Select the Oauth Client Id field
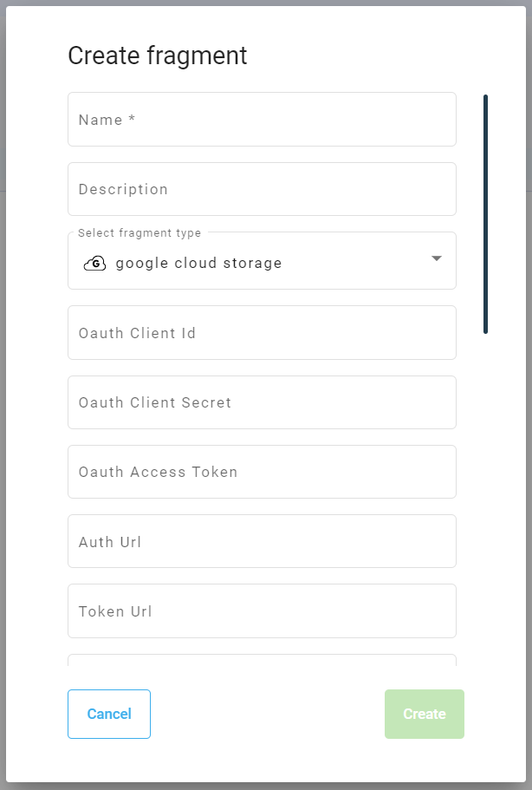 (260, 332)
